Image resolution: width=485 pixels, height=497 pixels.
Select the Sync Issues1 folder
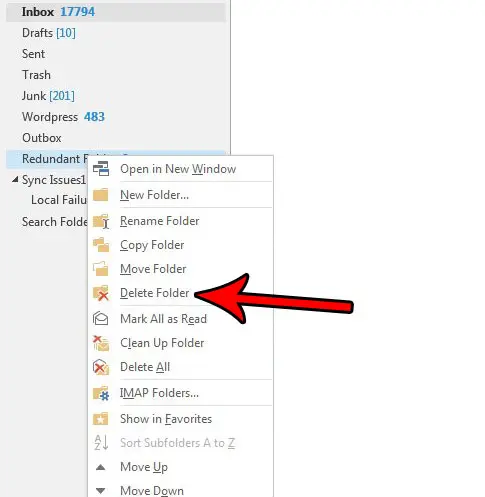(53, 180)
